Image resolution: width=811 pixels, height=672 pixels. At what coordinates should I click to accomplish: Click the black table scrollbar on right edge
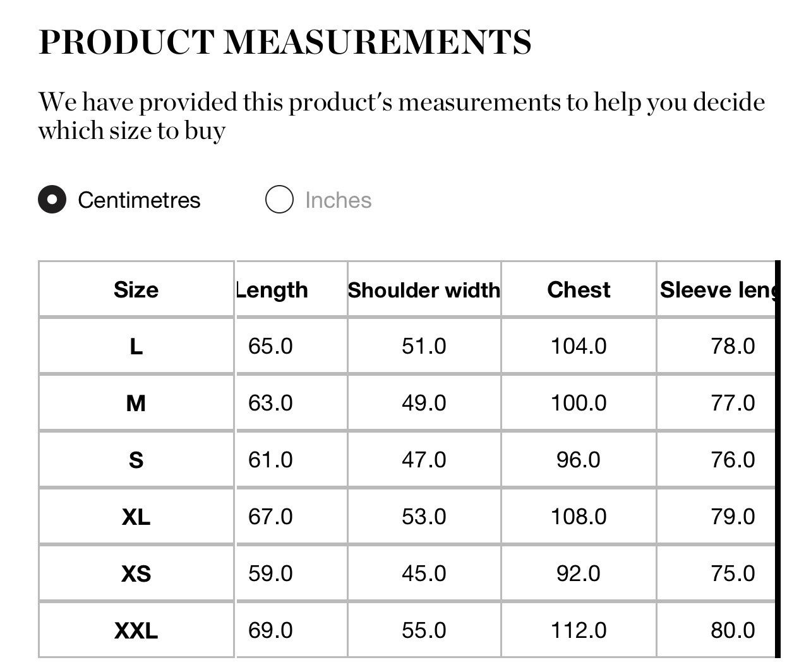pos(778,460)
